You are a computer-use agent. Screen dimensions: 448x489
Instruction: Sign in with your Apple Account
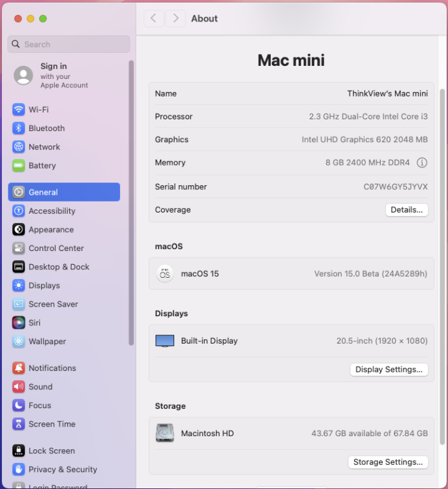[64, 76]
